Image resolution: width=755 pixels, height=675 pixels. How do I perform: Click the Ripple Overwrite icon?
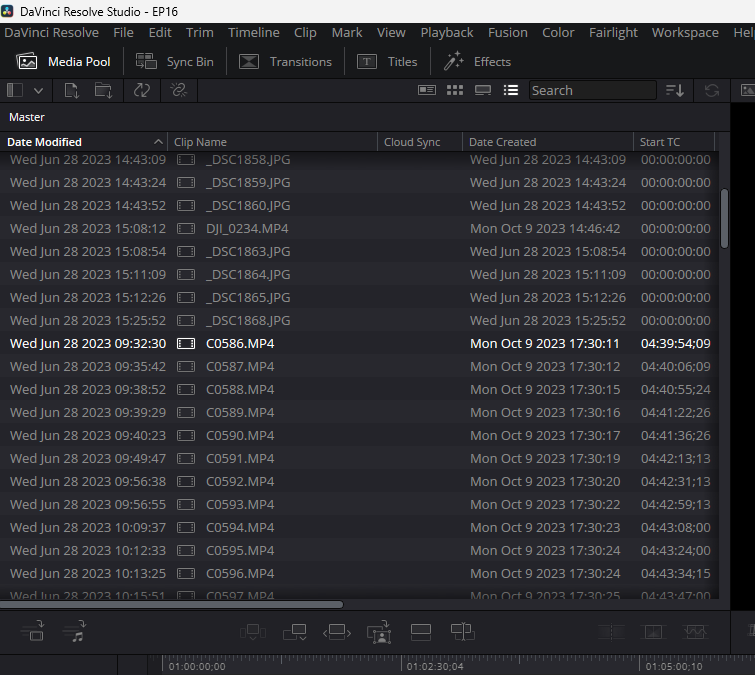pyautogui.click(x=337, y=632)
